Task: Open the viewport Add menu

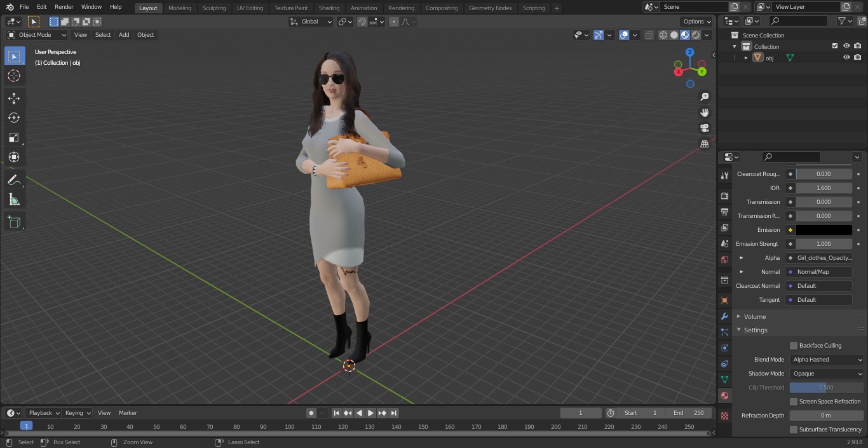Action: click(124, 35)
